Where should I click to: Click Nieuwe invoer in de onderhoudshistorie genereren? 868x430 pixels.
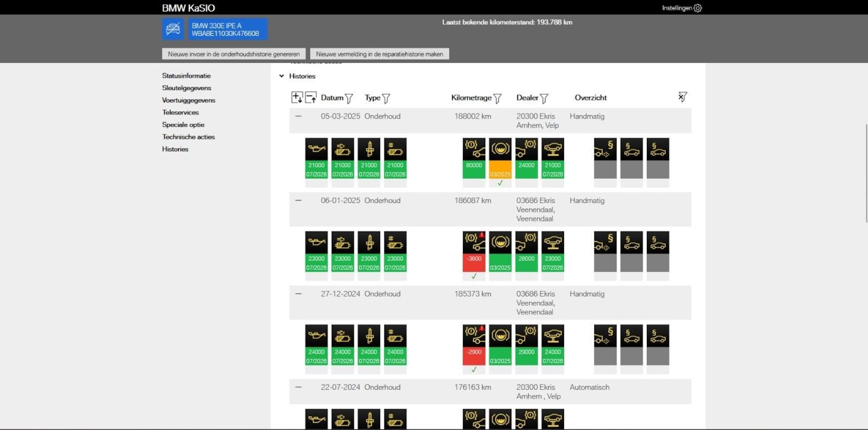(234, 54)
